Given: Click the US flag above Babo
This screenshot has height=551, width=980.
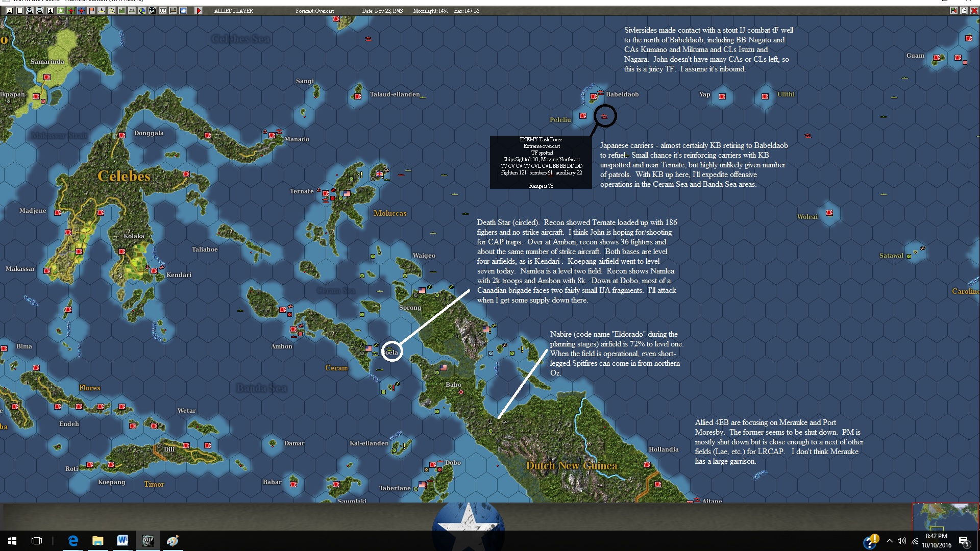Looking at the screenshot, I should [444, 367].
